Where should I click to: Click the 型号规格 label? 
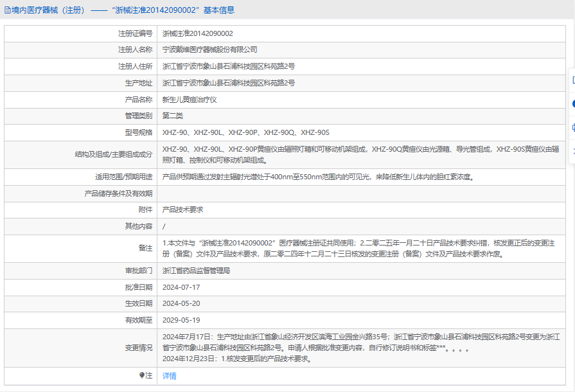pyautogui.click(x=139, y=132)
